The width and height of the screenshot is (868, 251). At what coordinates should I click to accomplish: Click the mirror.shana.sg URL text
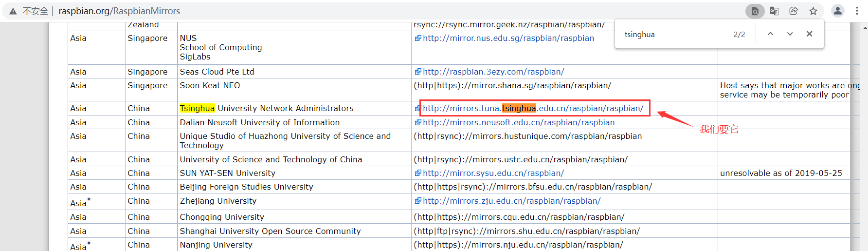click(512, 85)
